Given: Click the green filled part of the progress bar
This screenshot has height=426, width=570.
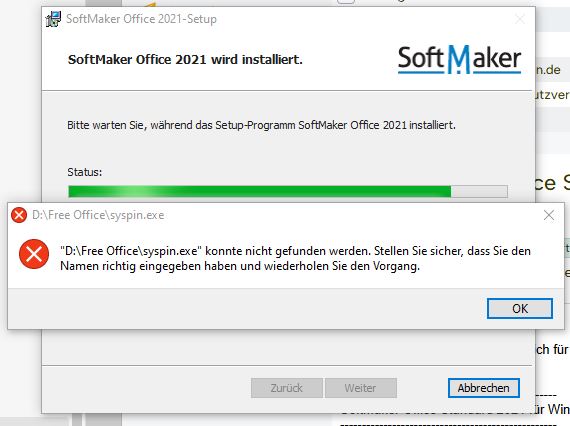Looking at the screenshot, I should (260, 191).
